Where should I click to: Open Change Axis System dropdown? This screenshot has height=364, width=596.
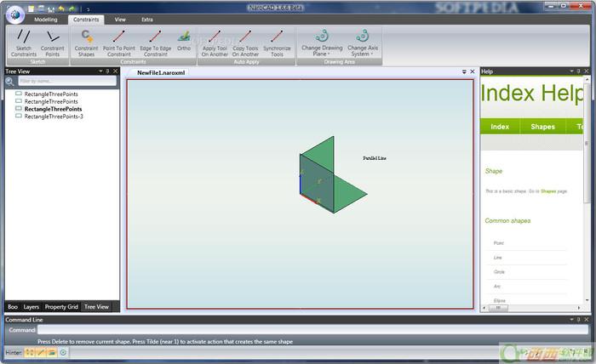(363, 43)
